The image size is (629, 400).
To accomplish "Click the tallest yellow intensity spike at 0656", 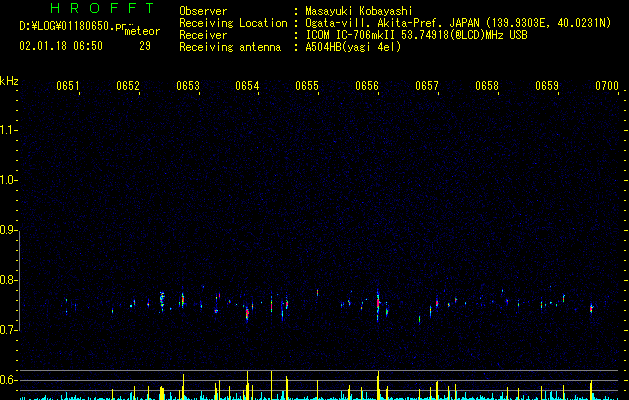I will pyautogui.click(x=378, y=385).
